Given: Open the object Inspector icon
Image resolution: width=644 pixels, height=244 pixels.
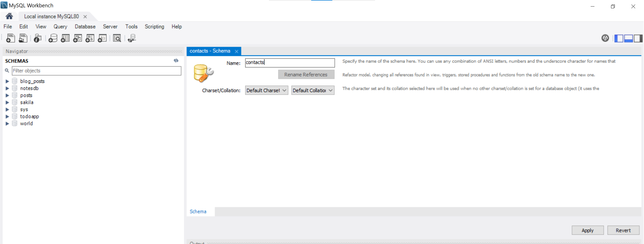Looking at the screenshot, I should [38, 38].
